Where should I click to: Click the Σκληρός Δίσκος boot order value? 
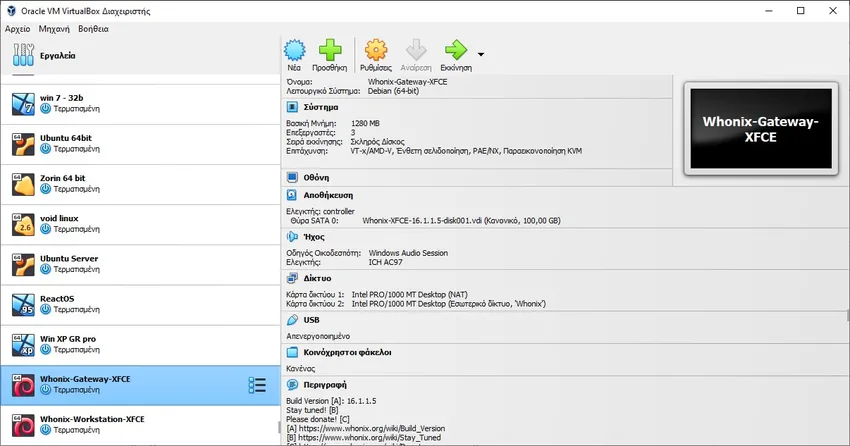[377, 142]
